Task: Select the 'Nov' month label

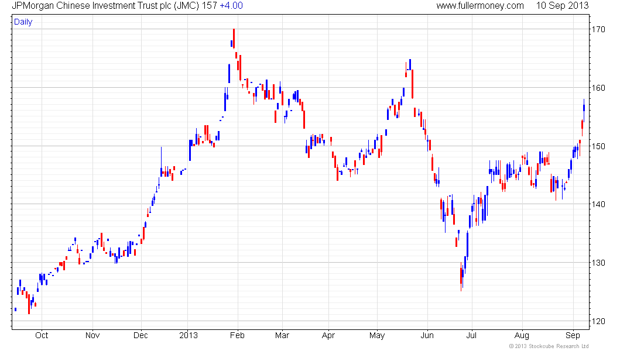Action: [x=93, y=335]
